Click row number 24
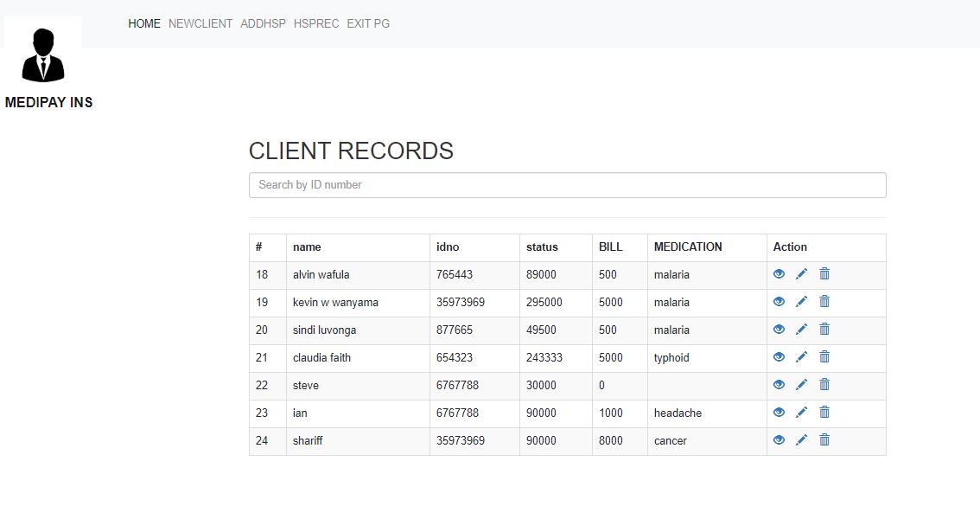The image size is (980, 519). [262, 440]
